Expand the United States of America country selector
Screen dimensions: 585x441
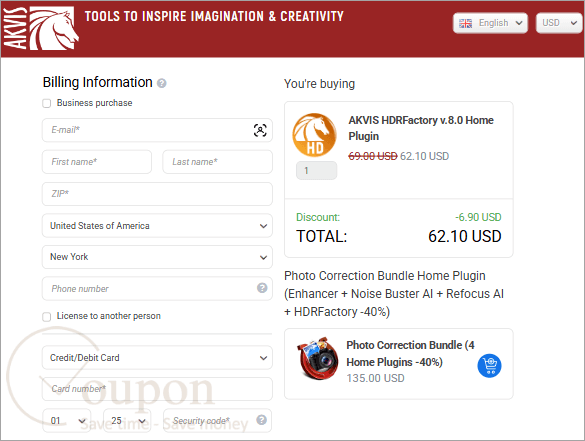(157, 226)
